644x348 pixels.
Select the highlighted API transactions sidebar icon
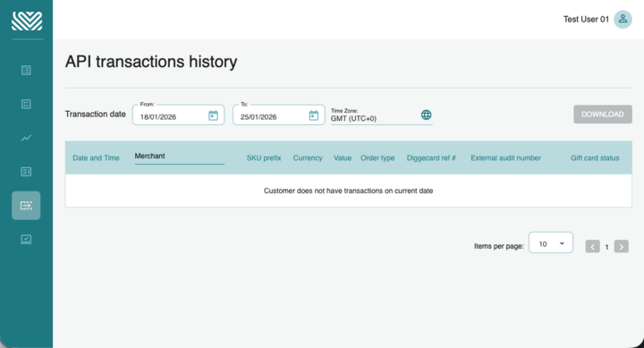point(26,206)
